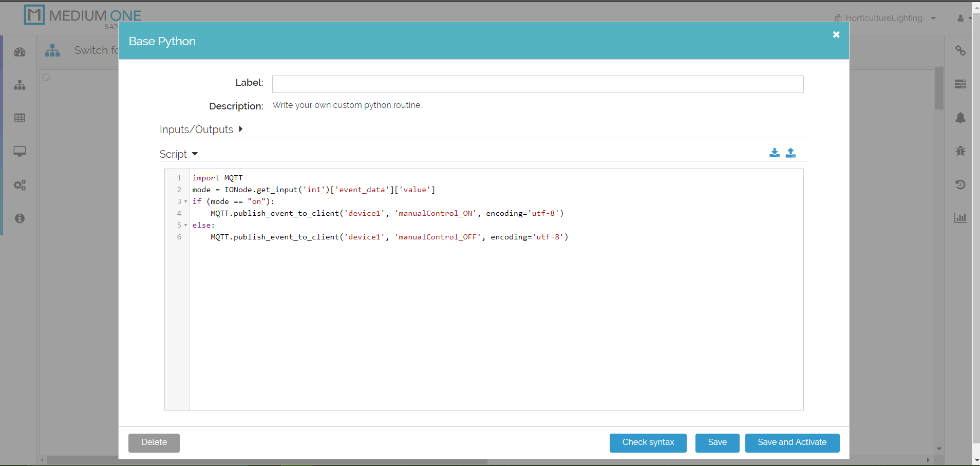Open the data table icon in sidebar
This screenshot has width=980, height=466.
[x=20, y=118]
